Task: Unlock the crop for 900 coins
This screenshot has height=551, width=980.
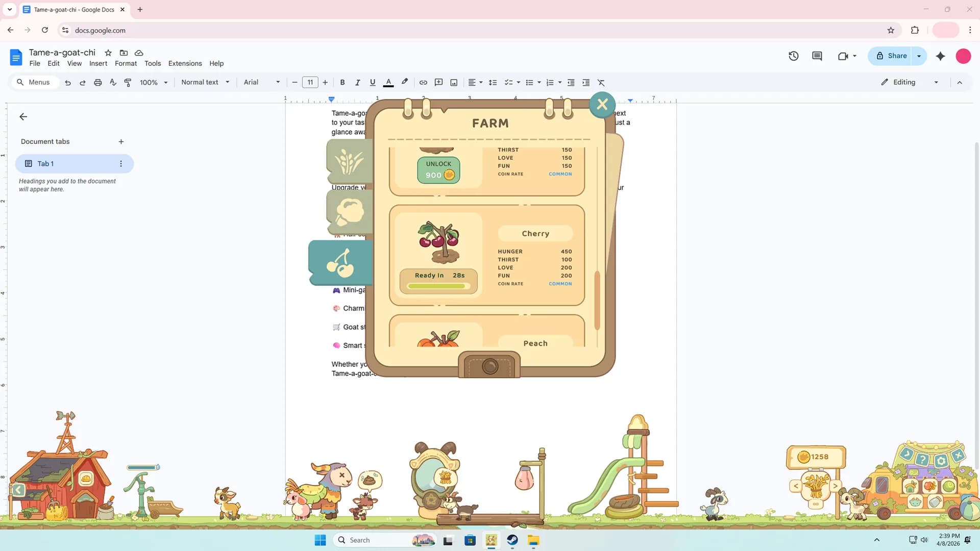Action: (x=438, y=170)
